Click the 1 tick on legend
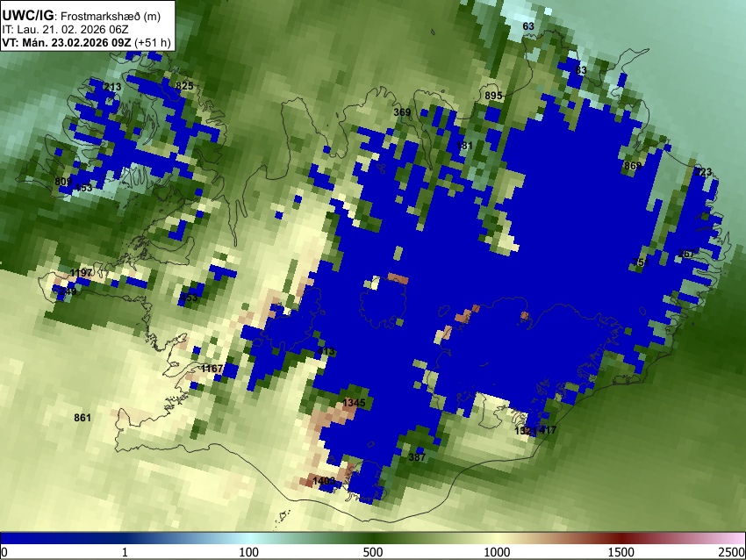 pos(125,552)
